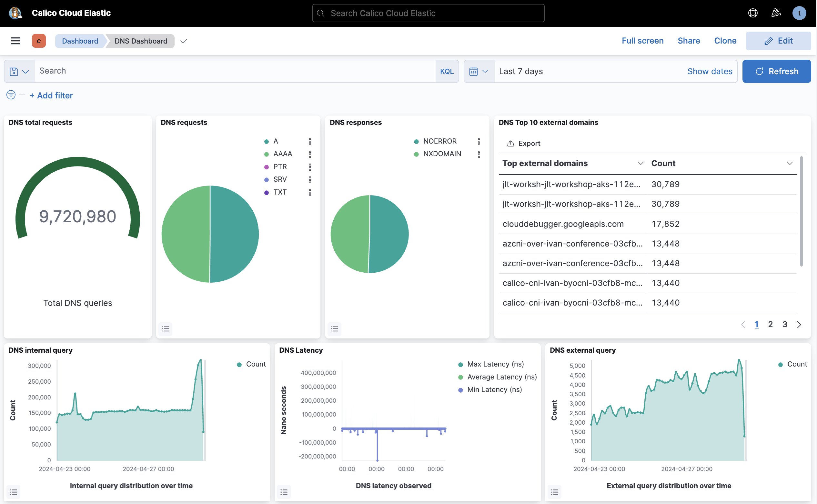The height and width of the screenshot is (504, 817).
Task: Click the green color dot next to PTR
Action: (x=266, y=166)
